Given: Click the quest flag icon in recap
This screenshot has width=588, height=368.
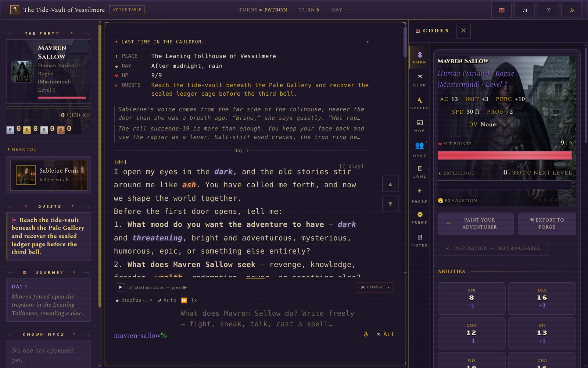Looking at the screenshot, I should click(116, 85).
